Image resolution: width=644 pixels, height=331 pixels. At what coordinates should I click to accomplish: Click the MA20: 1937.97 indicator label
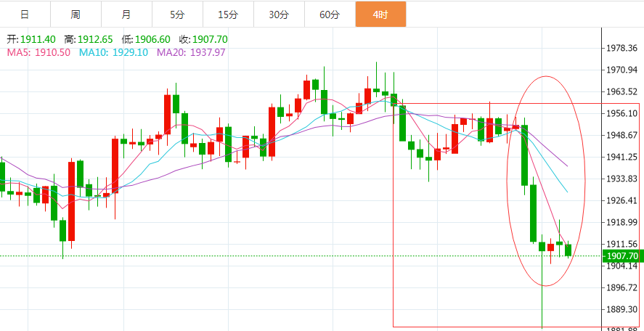click(x=192, y=52)
